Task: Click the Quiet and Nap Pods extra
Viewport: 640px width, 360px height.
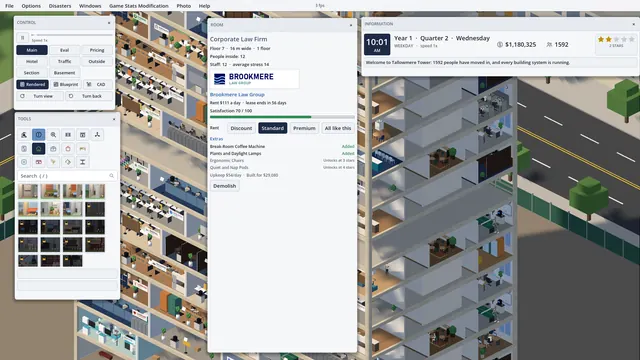Action: (x=282, y=167)
